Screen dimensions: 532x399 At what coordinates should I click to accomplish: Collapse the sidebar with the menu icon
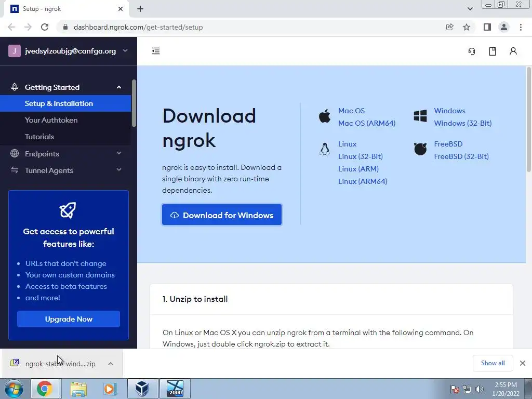point(156,51)
